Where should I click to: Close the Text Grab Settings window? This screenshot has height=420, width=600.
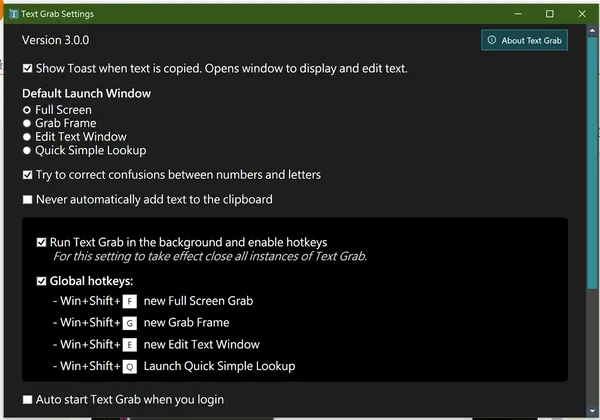tap(582, 14)
